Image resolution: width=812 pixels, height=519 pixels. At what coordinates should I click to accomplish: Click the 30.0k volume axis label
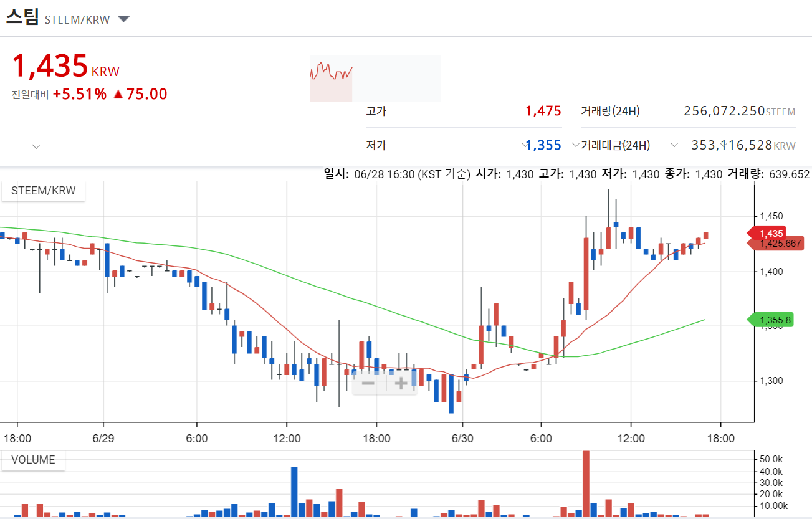pyautogui.click(x=771, y=483)
